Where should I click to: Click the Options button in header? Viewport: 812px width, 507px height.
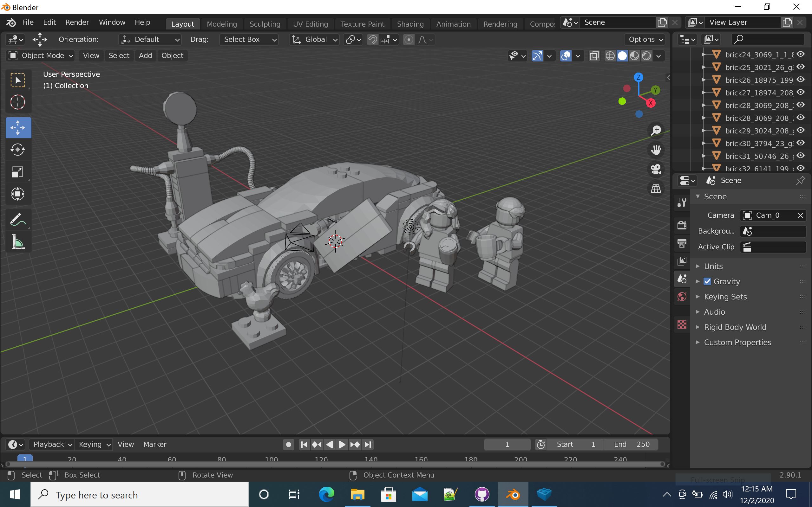click(x=645, y=40)
